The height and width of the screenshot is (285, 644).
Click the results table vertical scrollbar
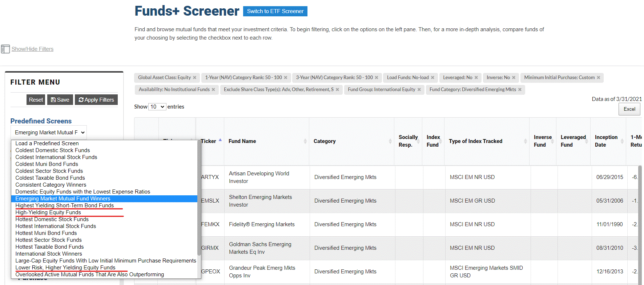point(640,225)
